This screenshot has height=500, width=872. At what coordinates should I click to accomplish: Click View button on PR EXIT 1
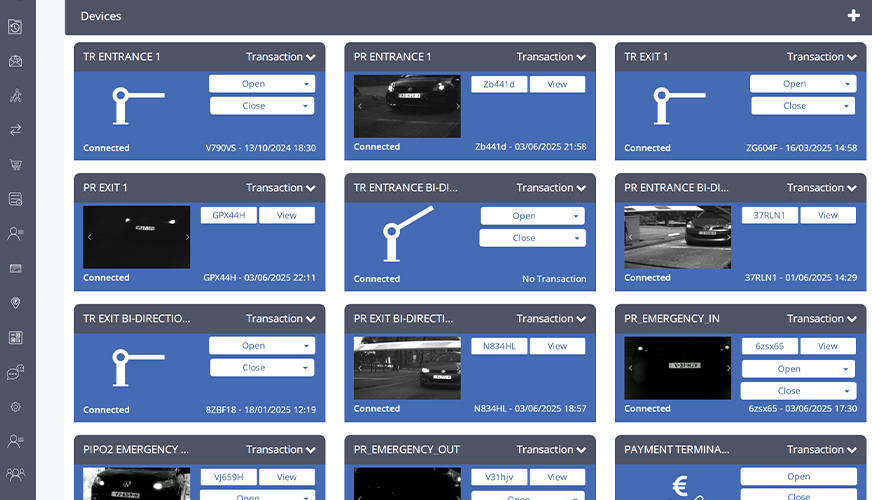(x=286, y=215)
